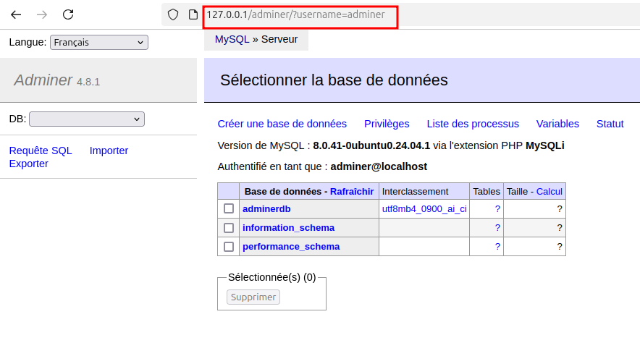Go to the Privilèges page
640x364 pixels.
click(x=387, y=124)
